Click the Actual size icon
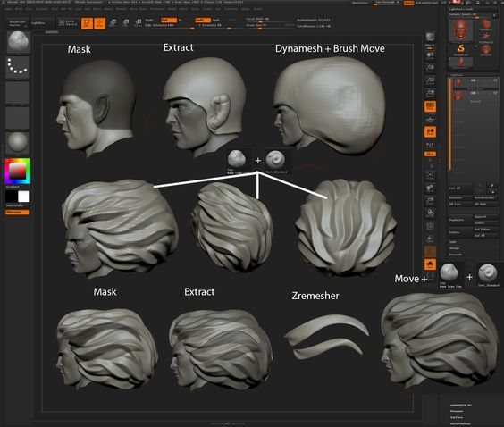This screenshot has width=504, height=427. tap(430, 81)
